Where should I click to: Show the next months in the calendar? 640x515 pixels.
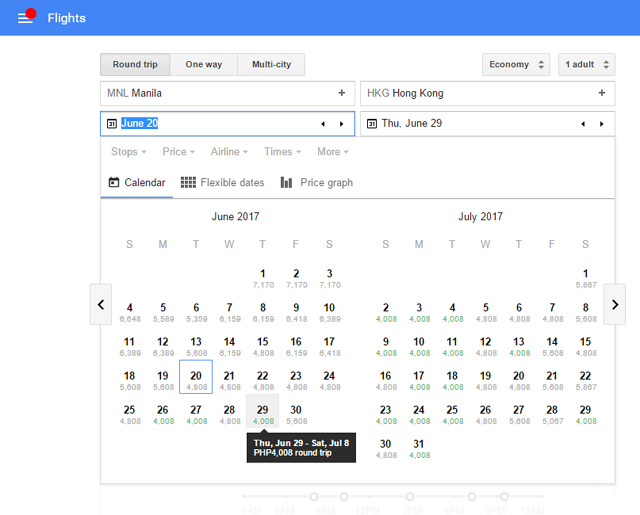click(x=615, y=304)
